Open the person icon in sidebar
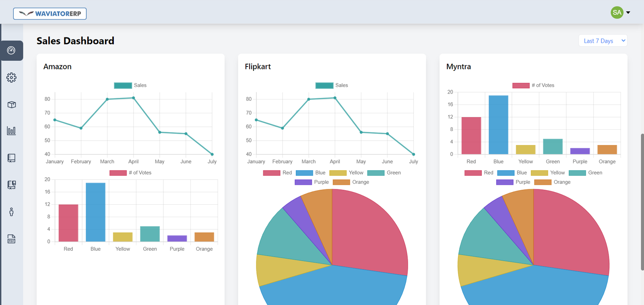 point(11,212)
